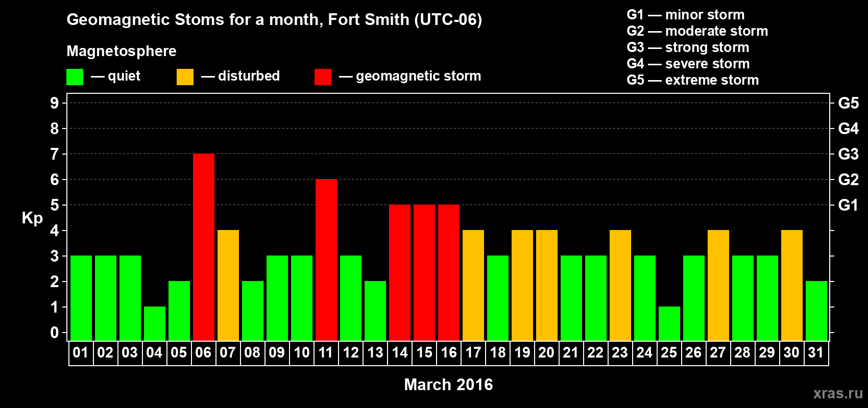
Task: Click the 'G1 — minor storm' legend text
Action: point(686,15)
